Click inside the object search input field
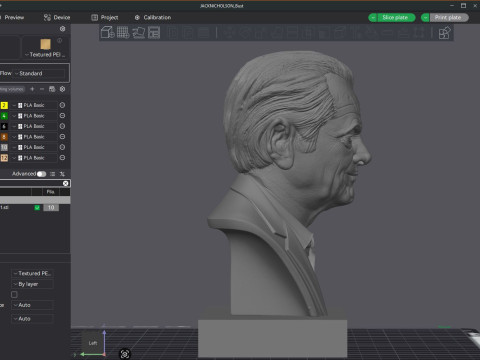The image size is (480, 360). [x=31, y=183]
